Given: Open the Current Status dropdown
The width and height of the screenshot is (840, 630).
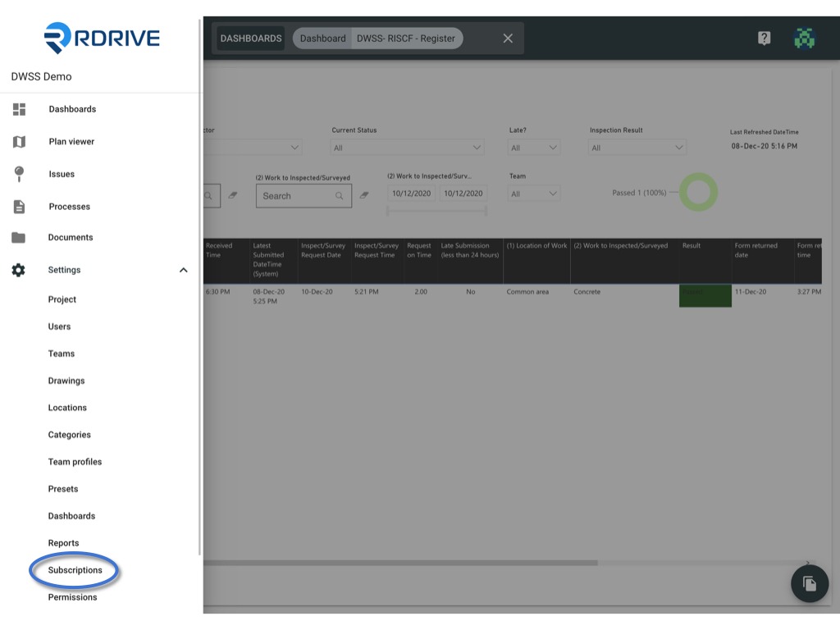Looking at the screenshot, I should [x=407, y=148].
